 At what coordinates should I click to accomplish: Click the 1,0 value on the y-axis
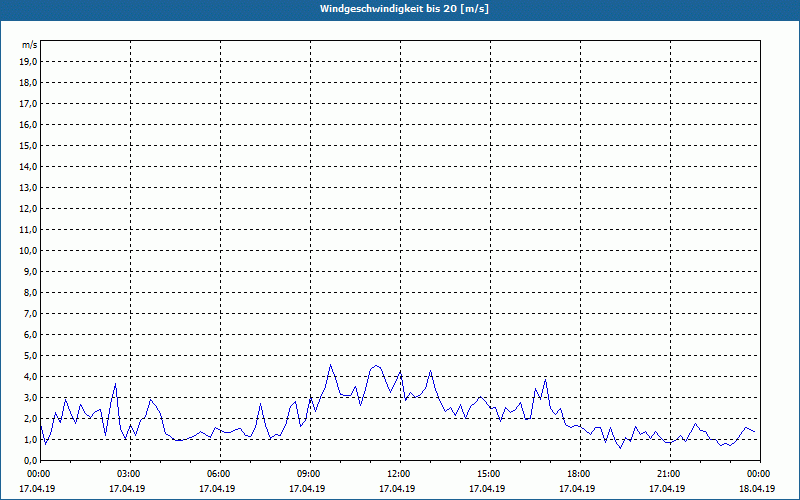click(29, 439)
